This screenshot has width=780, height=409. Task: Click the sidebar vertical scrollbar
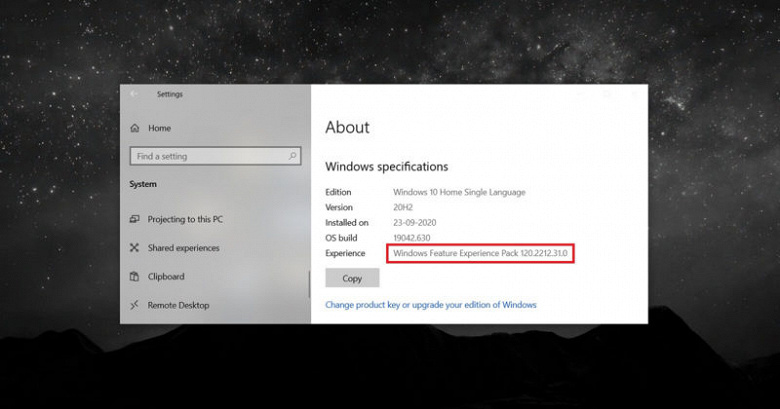click(x=309, y=285)
